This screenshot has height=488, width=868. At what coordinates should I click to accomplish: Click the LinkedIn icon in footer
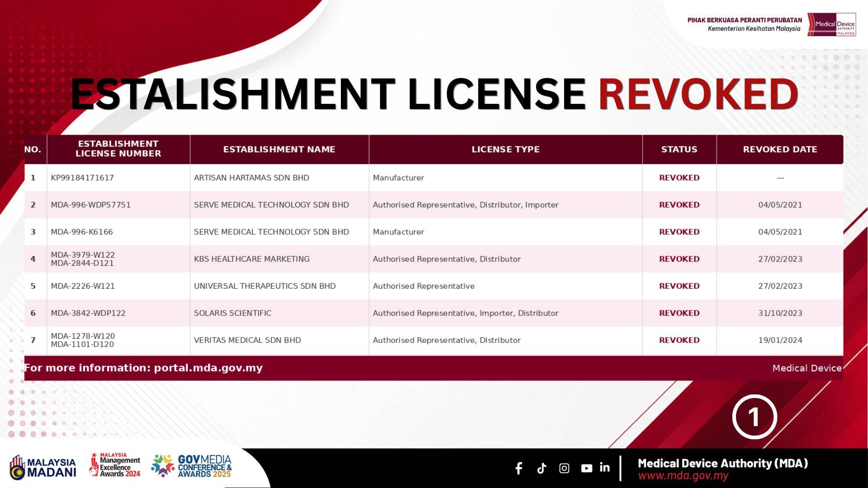[604, 467]
